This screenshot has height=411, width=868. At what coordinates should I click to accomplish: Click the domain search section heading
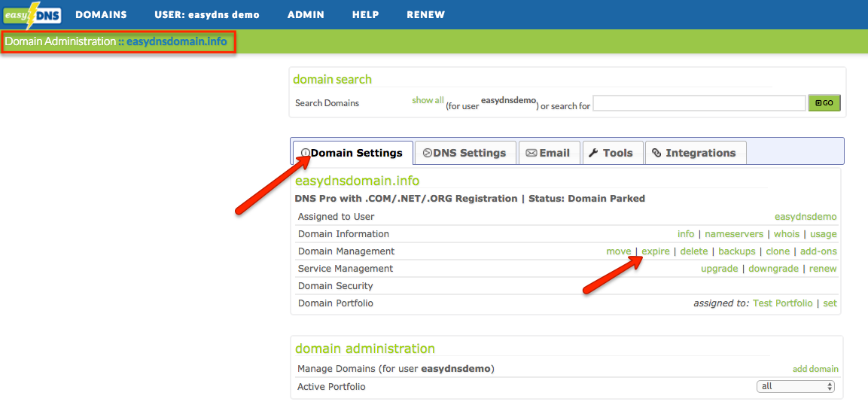[332, 79]
